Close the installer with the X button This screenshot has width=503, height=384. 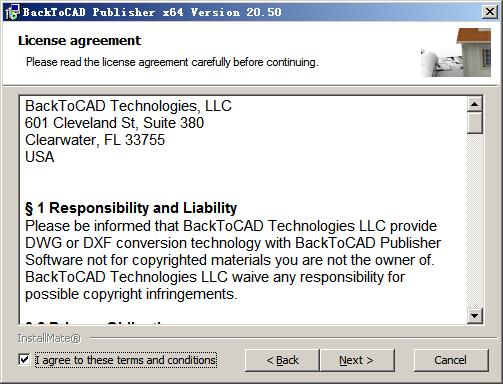490,12
